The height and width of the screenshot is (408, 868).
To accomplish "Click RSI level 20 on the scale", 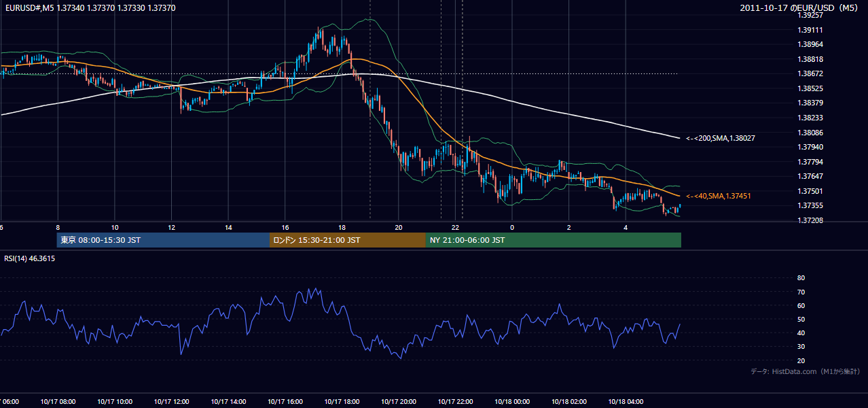I will coord(801,360).
